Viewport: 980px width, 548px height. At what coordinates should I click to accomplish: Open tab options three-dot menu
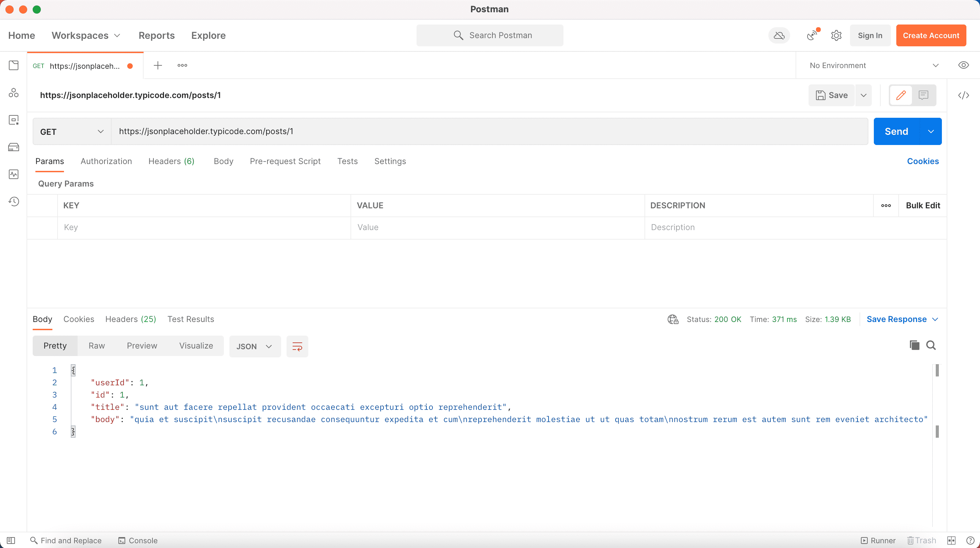(x=182, y=65)
